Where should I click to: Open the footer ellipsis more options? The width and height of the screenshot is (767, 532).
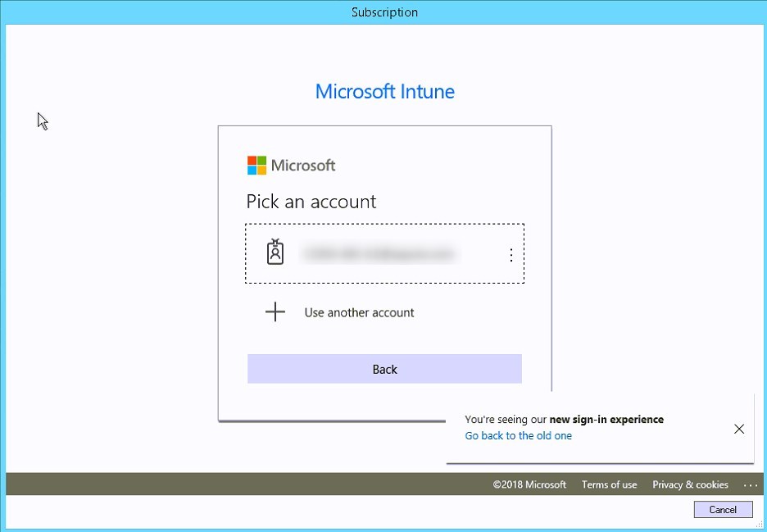coord(751,485)
